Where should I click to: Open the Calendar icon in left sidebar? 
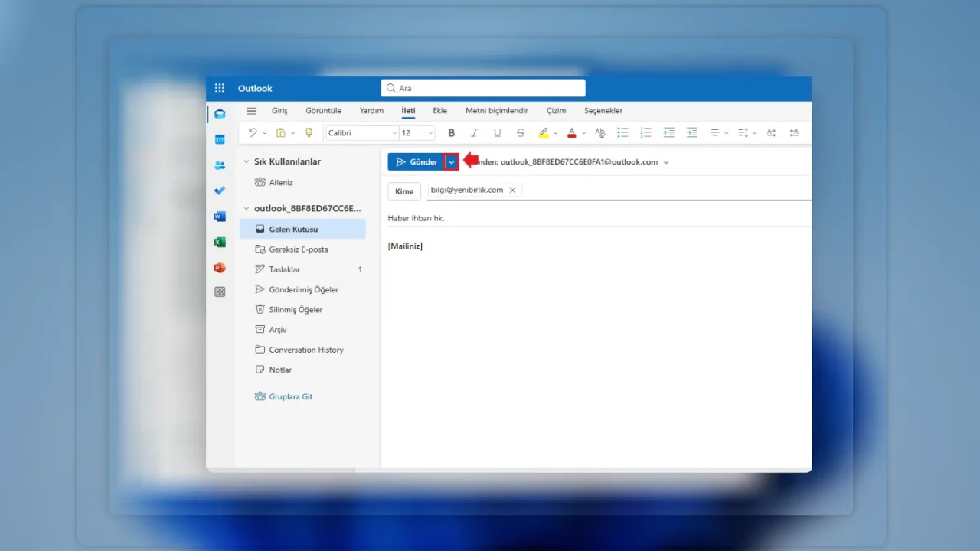(220, 139)
